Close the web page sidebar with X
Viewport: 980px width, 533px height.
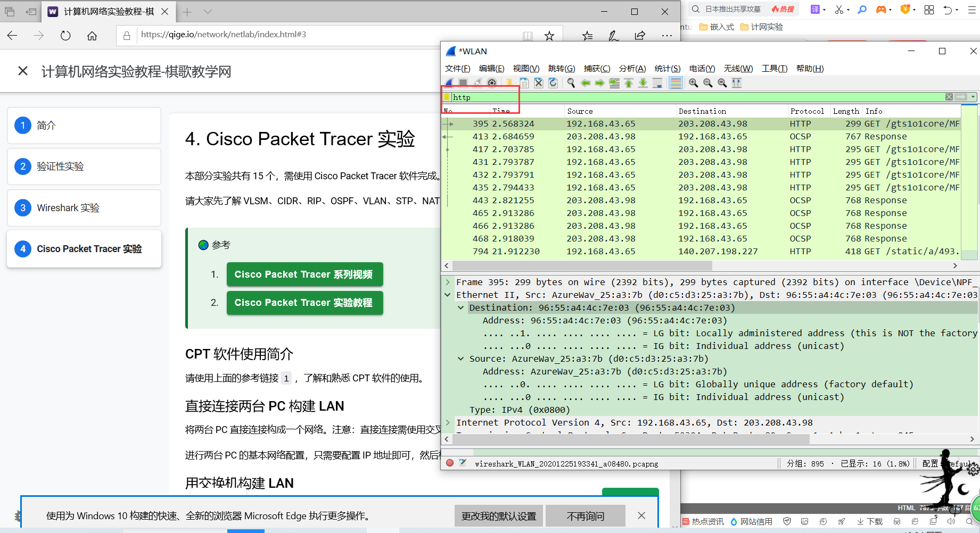[x=23, y=71]
